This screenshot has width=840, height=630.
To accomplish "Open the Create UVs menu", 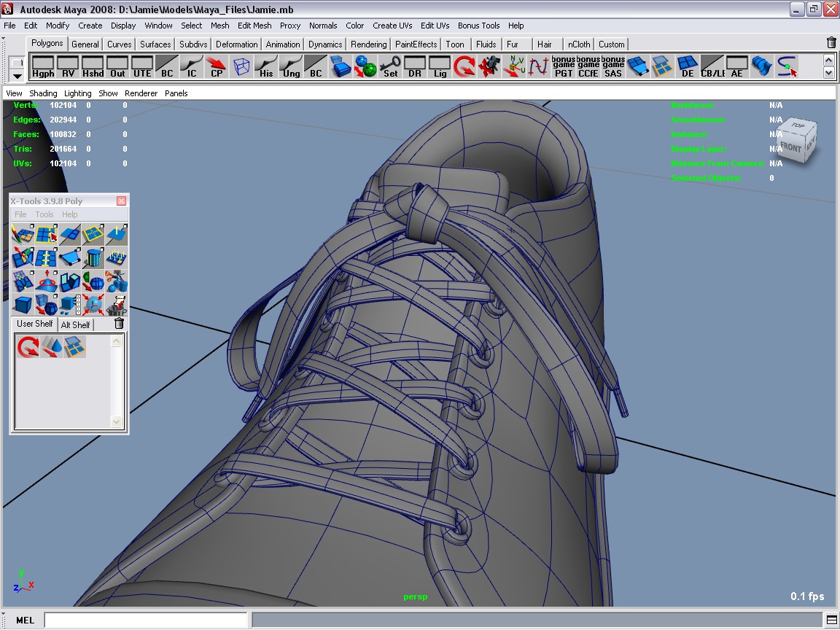I will point(393,26).
